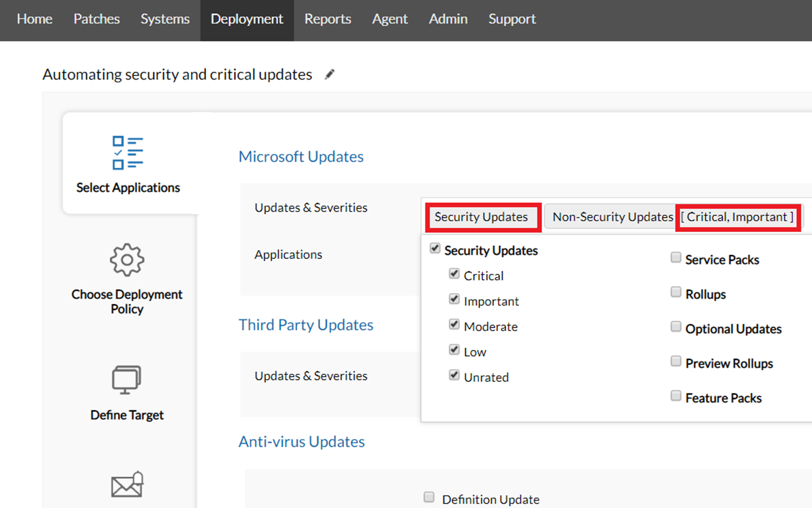Uncheck the Moderate severity checkbox
Viewport: 812px width, 508px height.
(x=454, y=324)
